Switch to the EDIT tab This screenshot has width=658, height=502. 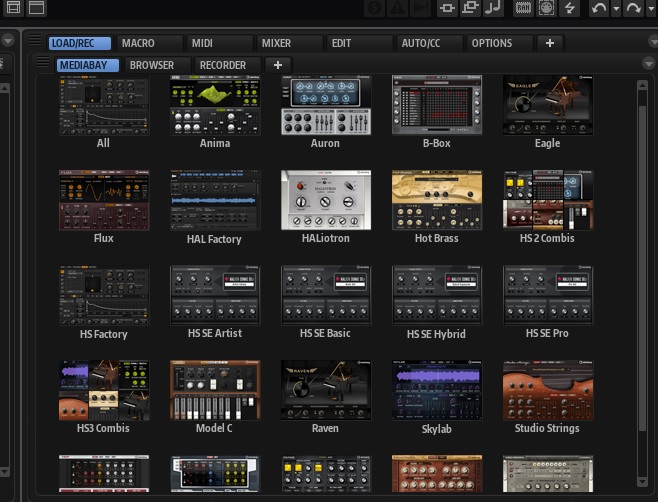coord(360,43)
